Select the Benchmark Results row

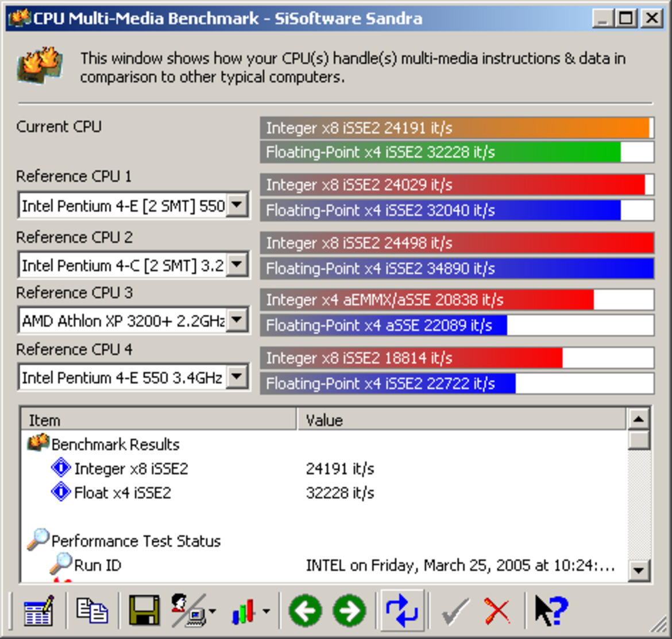coord(325,444)
